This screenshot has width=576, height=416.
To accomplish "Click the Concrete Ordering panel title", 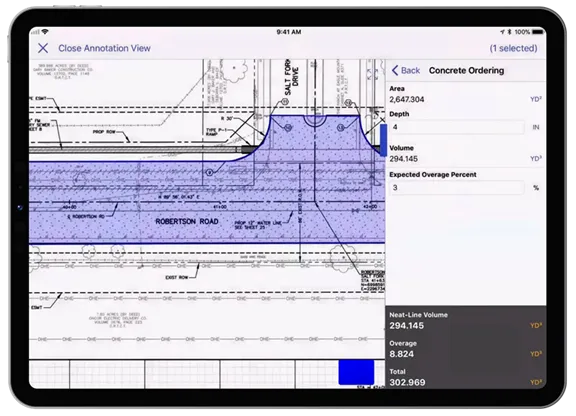I will [x=466, y=70].
